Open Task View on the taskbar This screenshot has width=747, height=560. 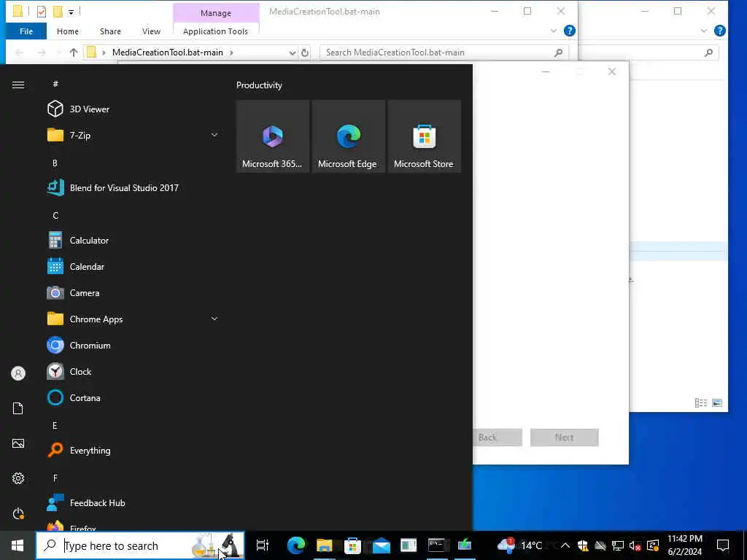263,545
